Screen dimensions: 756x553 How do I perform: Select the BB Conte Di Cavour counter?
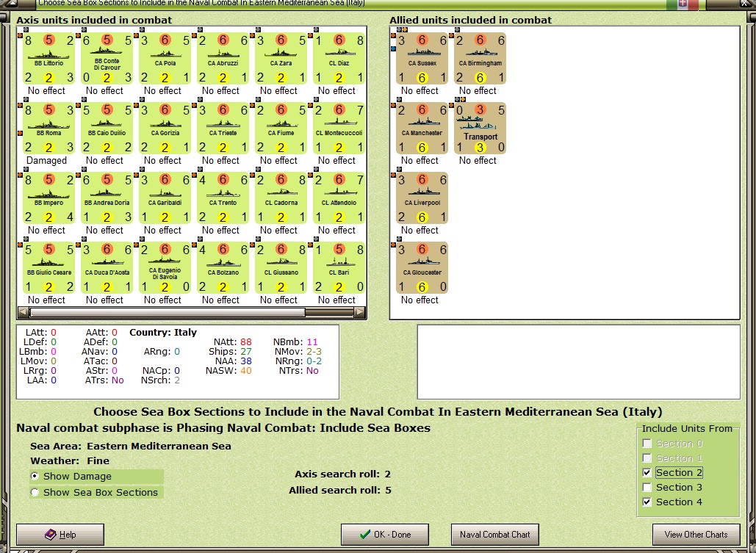click(107, 59)
